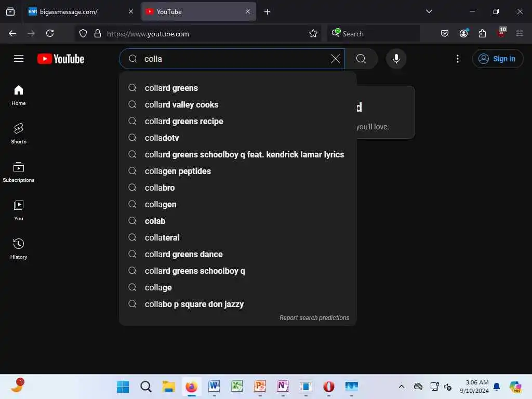Select the suggestion "collard valley cooks"
The width and height of the screenshot is (532, 399).
pyautogui.click(x=237, y=104)
